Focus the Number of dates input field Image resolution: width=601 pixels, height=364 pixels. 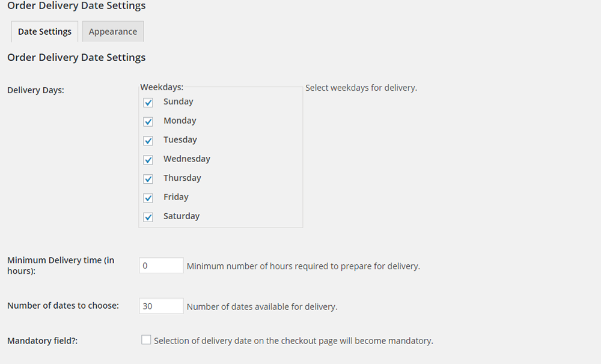(161, 306)
